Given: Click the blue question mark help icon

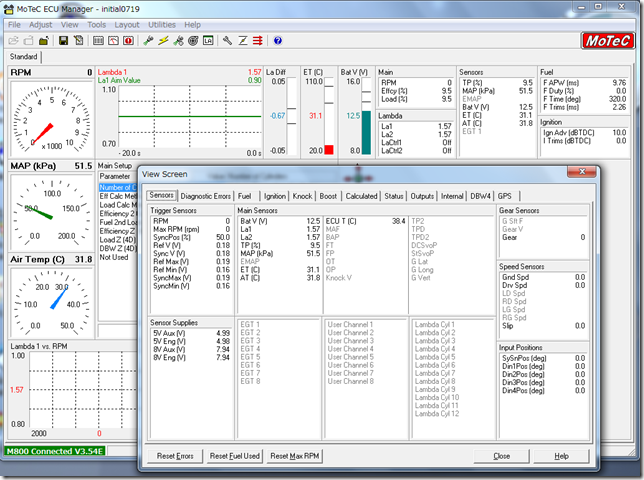Looking at the screenshot, I should [x=278, y=41].
